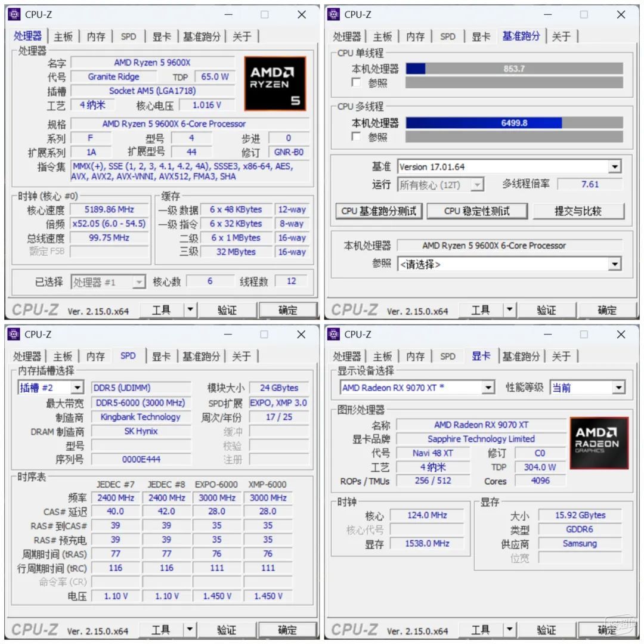
Task: Click the 代号 value Navi 48 XT
Action: pyautogui.click(x=433, y=453)
